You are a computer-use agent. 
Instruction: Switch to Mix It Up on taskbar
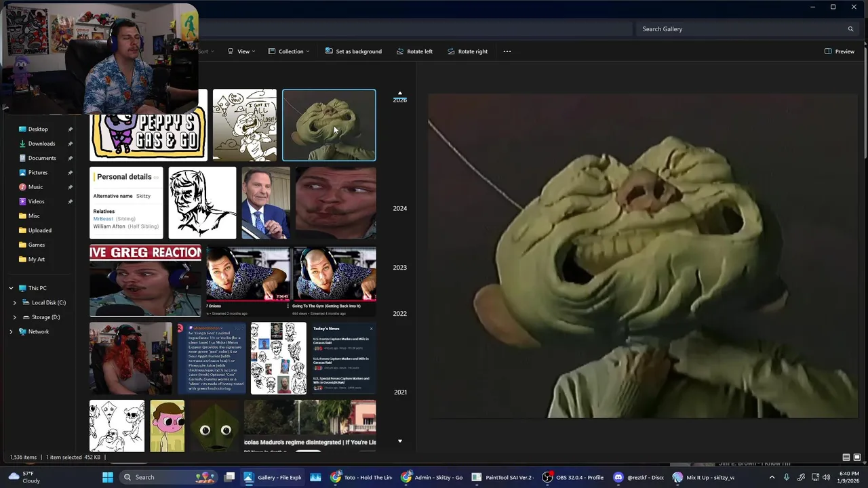703,477
